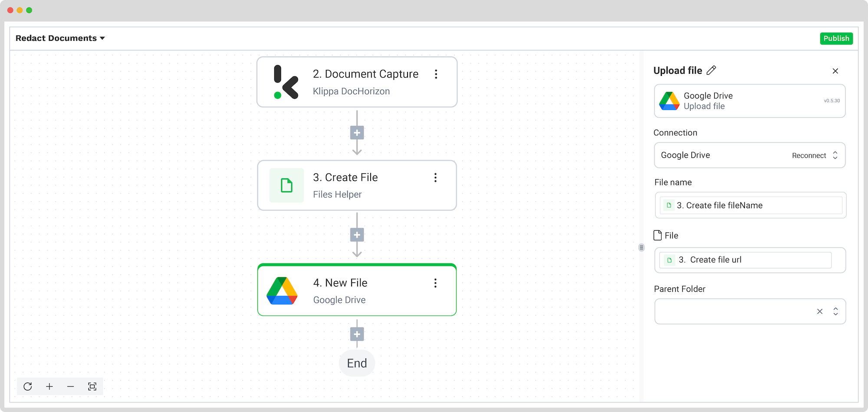Add step between Create File and New File
Screen dimensions: 868x412
click(357, 235)
